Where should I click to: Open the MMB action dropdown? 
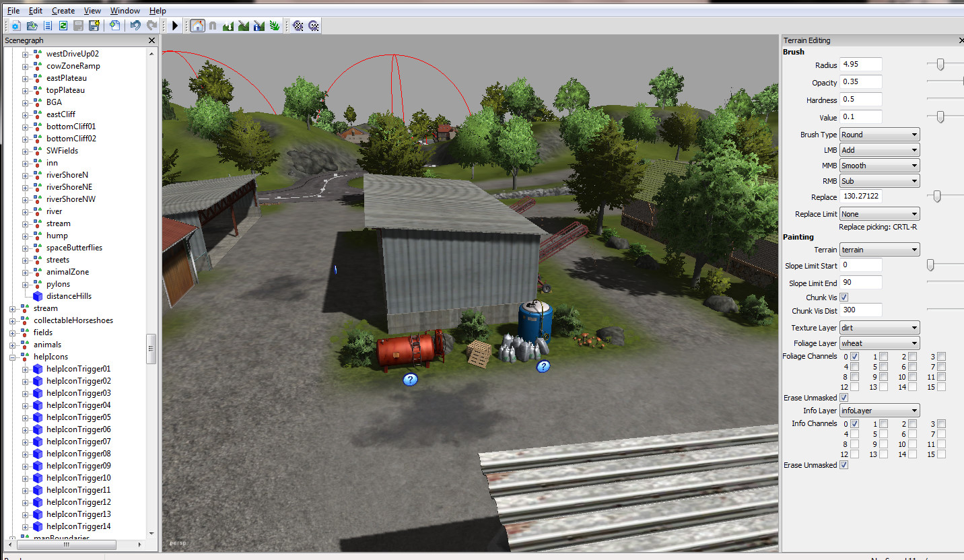click(x=879, y=166)
